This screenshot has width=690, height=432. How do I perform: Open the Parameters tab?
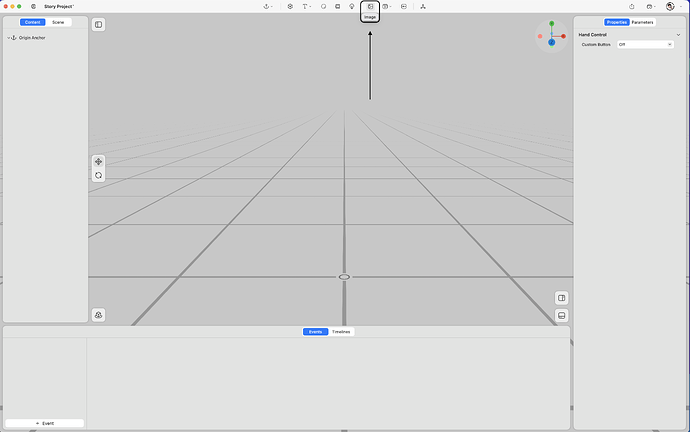click(x=642, y=21)
